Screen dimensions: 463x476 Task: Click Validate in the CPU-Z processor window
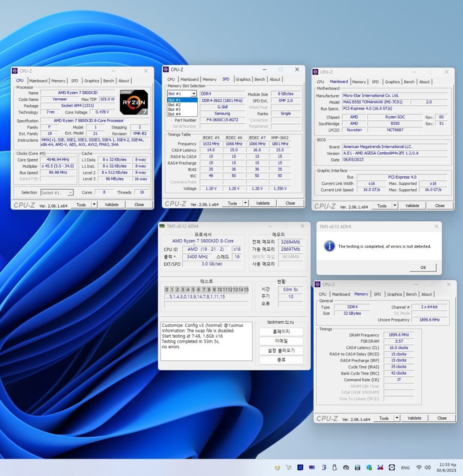tap(112, 205)
